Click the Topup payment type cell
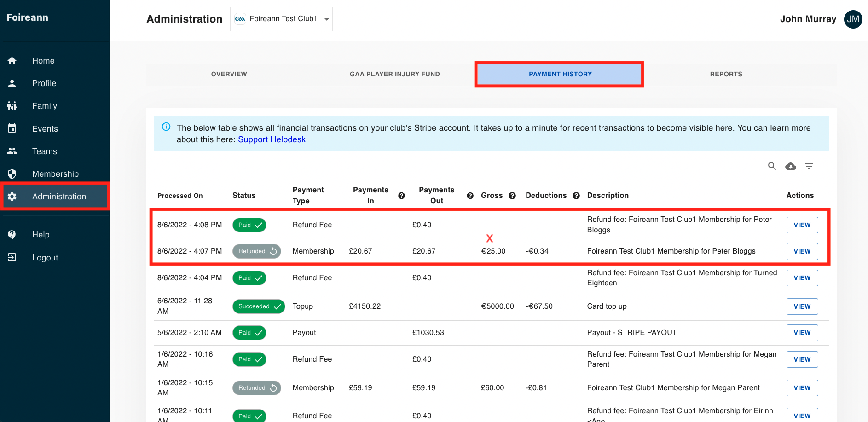Viewport: 868px width, 422px height. pyautogui.click(x=303, y=306)
